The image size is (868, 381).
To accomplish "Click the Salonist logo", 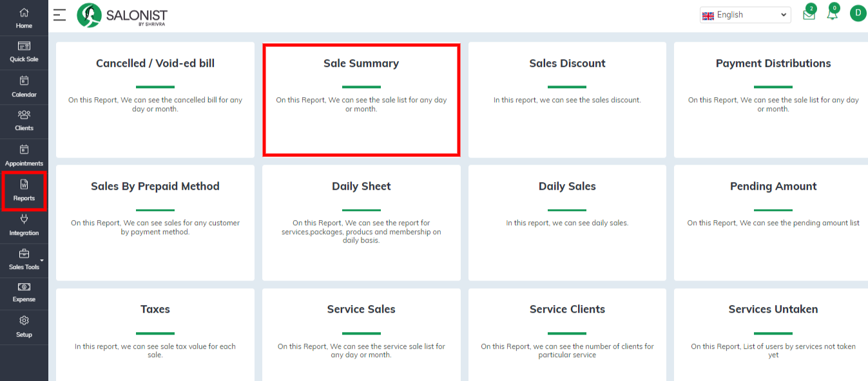I will click(122, 15).
